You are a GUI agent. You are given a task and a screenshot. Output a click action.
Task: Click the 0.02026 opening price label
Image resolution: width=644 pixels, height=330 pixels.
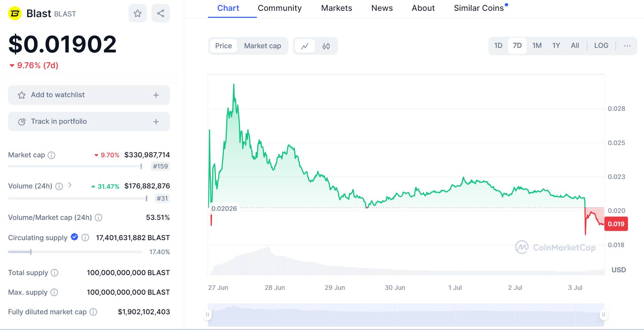[x=224, y=209]
